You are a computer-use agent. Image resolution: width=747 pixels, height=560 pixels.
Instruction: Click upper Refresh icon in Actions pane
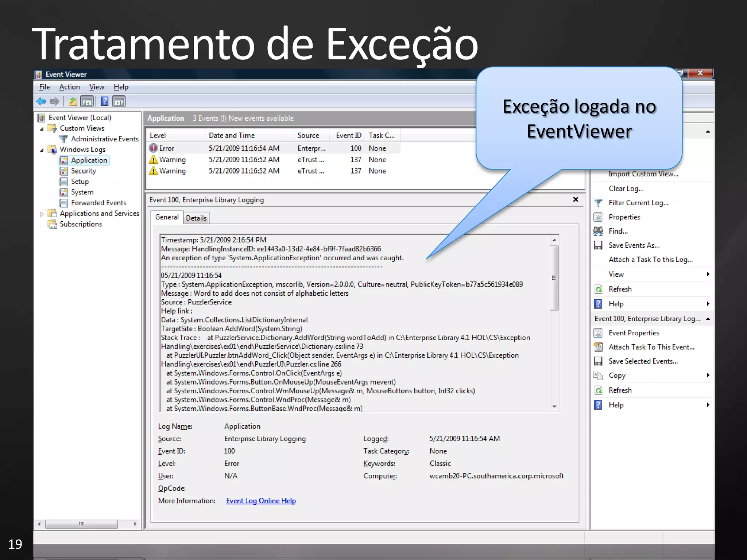pos(598,289)
